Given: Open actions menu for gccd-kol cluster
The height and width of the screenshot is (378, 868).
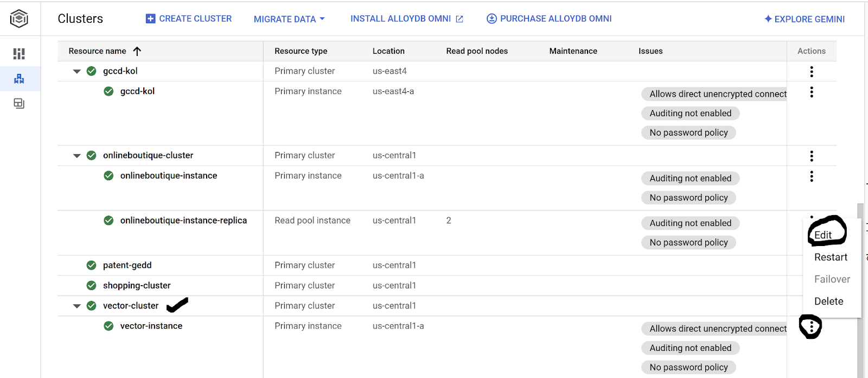Looking at the screenshot, I should point(811,71).
